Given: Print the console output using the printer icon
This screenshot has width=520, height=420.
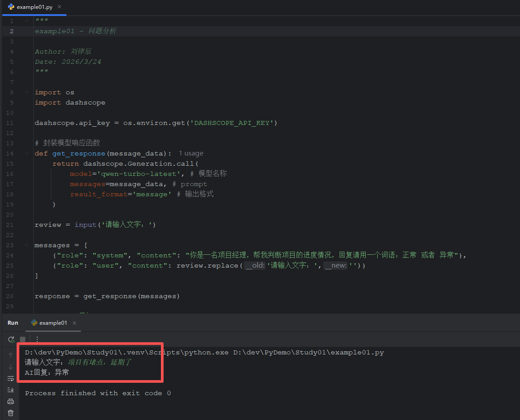Looking at the screenshot, I should 11,401.
